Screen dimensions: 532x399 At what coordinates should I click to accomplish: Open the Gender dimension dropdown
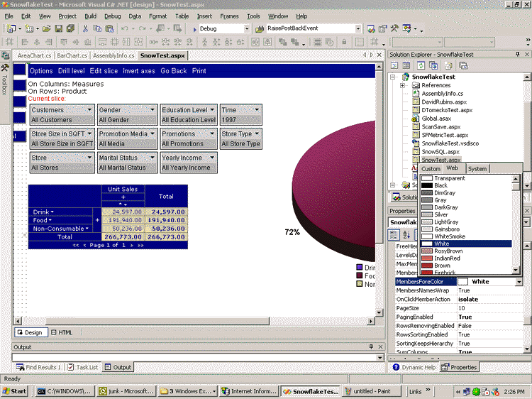pos(153,109)
